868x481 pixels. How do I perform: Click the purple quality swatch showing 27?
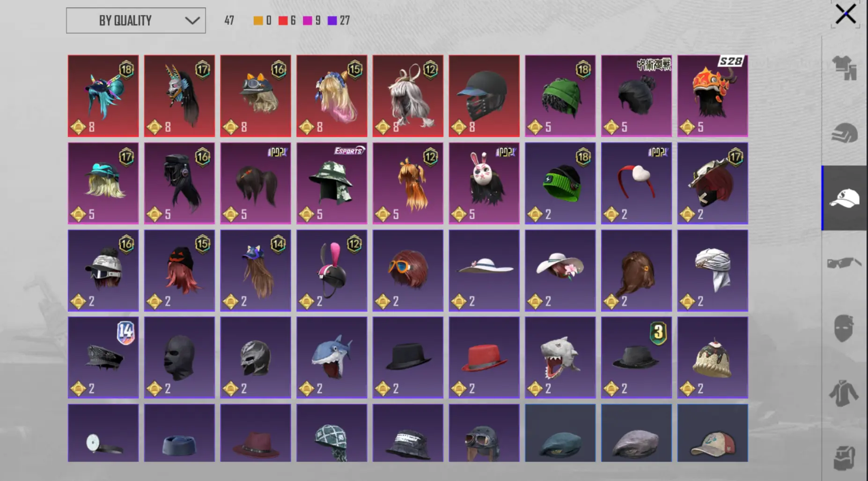(x=332, y=21)
